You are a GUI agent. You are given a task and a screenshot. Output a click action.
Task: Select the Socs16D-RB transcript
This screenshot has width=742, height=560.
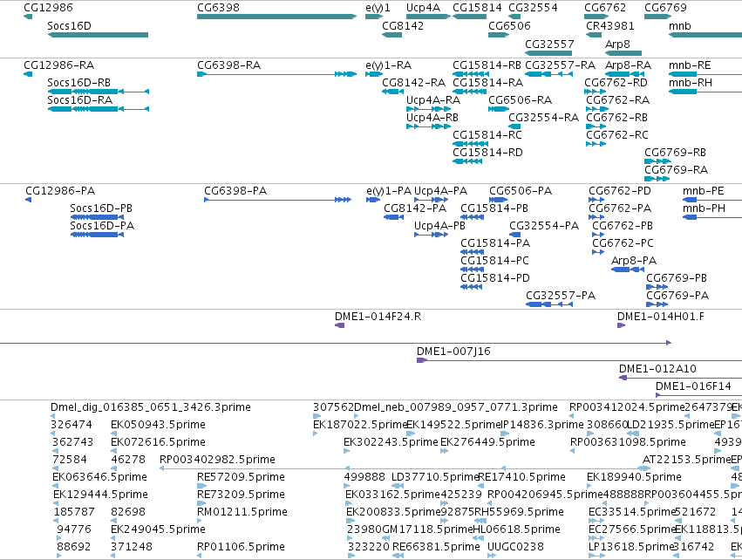click(99, 92)
